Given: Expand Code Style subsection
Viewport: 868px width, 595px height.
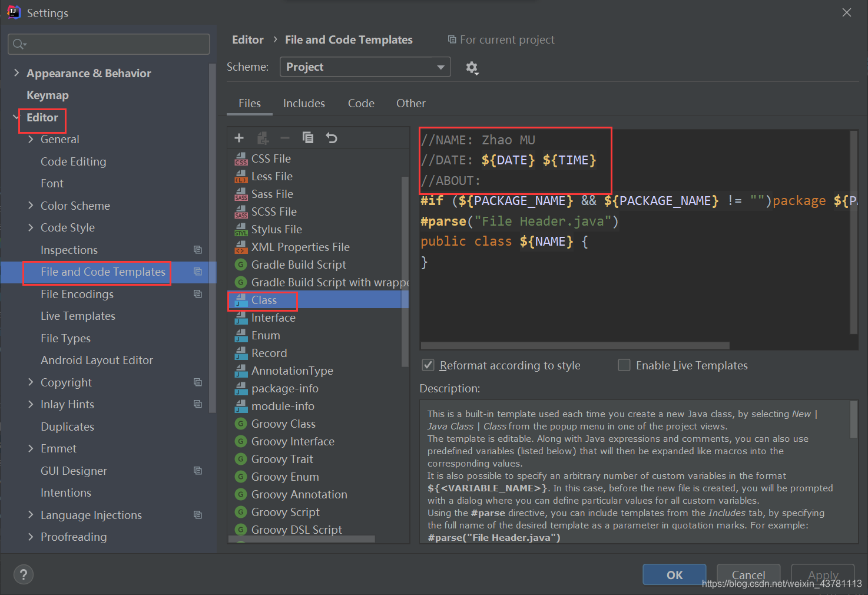Looking at the screenshot, I should (31, 227).
